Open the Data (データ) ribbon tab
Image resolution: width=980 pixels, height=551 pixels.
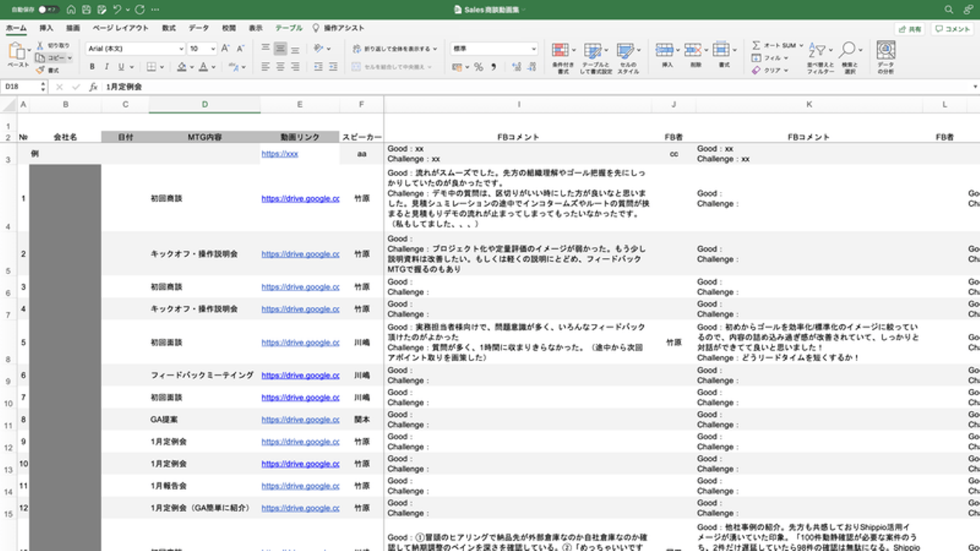pos(199,28)
